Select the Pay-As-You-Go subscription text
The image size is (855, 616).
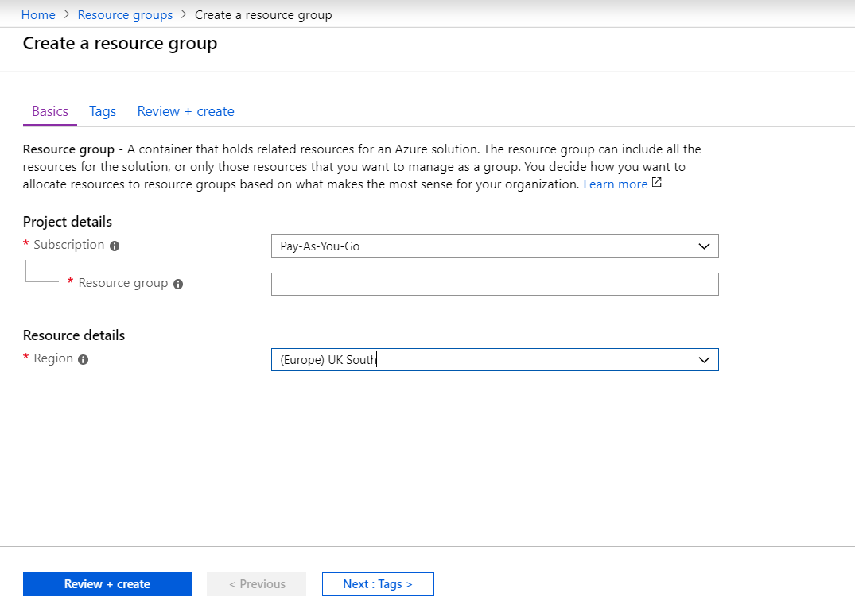320,246
